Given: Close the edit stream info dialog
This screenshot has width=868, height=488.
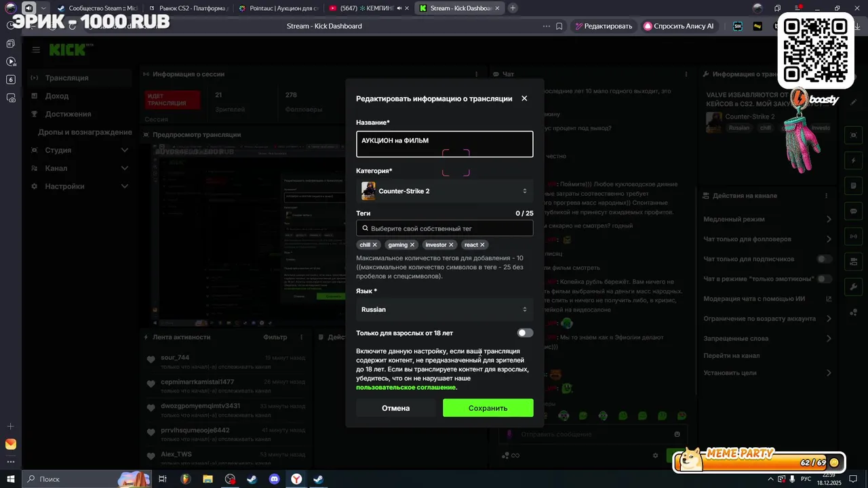Looking at the screenshot, I should click(524, 98).
